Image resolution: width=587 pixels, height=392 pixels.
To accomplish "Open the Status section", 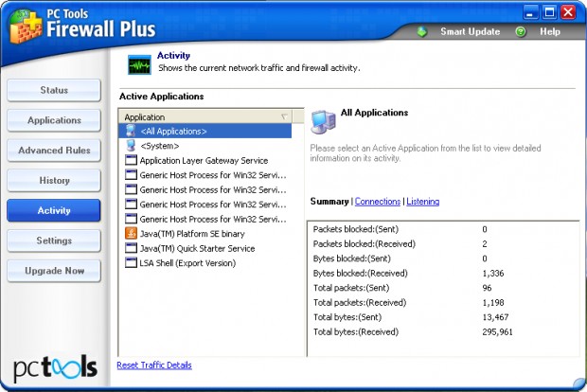I will pyautogui.click(x=54, y=91).
